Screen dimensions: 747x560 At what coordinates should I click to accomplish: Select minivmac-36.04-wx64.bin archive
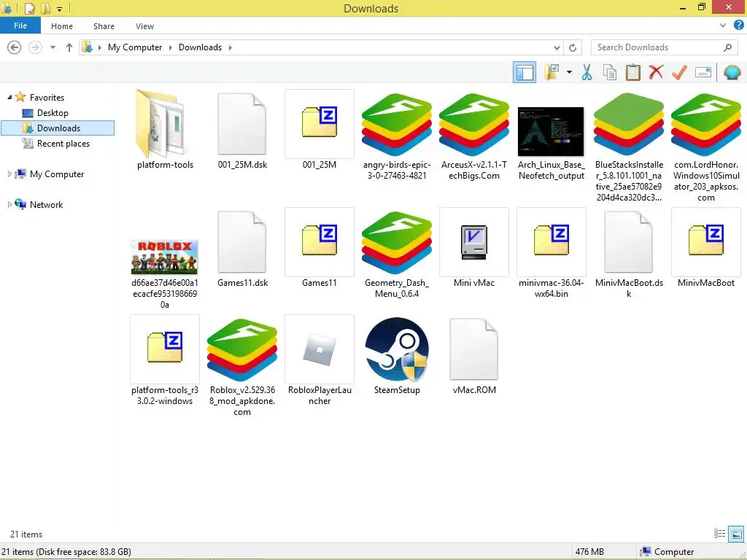coord(551,254)
